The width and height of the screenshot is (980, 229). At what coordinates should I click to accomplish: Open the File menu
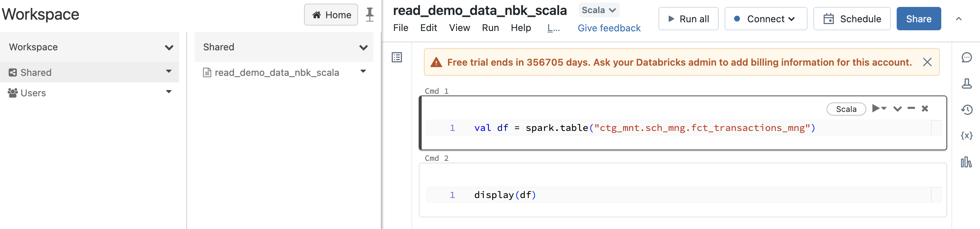(400, 28)
